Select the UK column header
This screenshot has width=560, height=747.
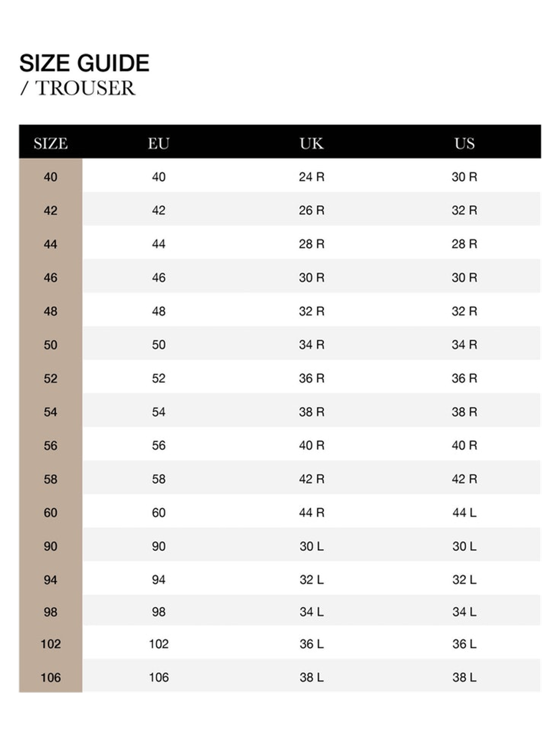coord(312,144)
